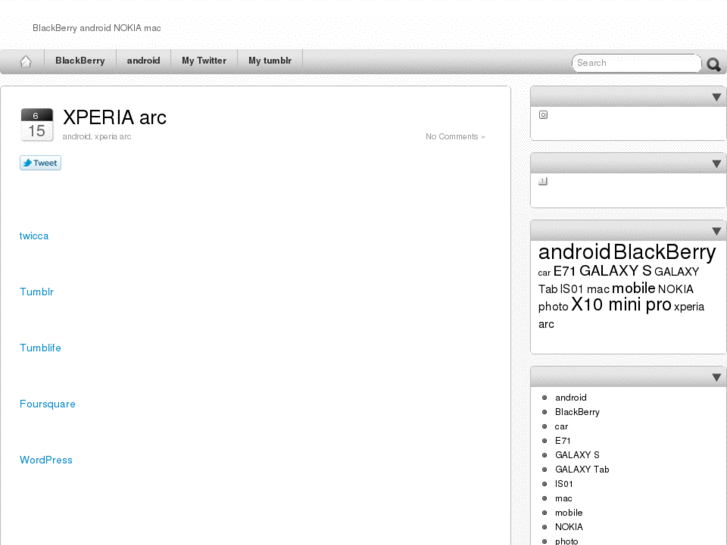Click the xperia arc tag under post title
The width and height of the screenshot is (727, 545).
coord(113,136)
